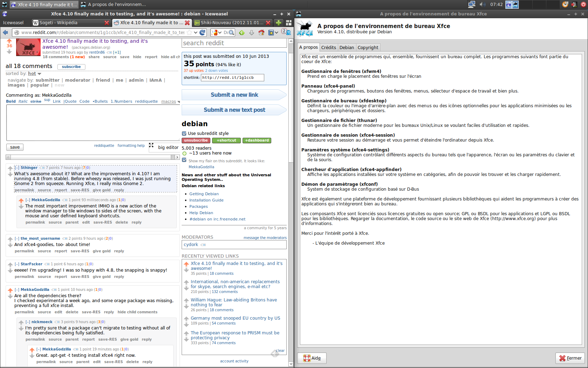Image resolution: width=588 pixels, height=368 pixels.
Task: Click Submit a new link
Action: [x=234, y=95]
